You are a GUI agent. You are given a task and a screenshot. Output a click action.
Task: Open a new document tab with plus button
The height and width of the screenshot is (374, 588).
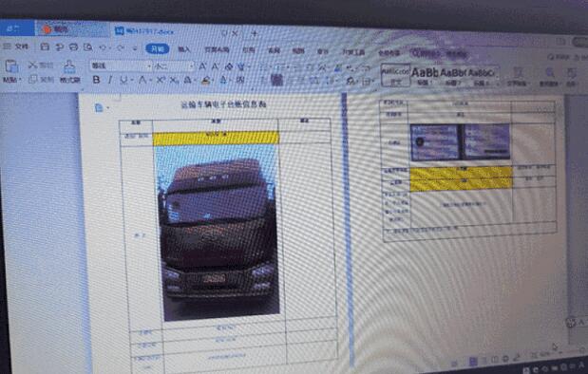tap(255, 34)
